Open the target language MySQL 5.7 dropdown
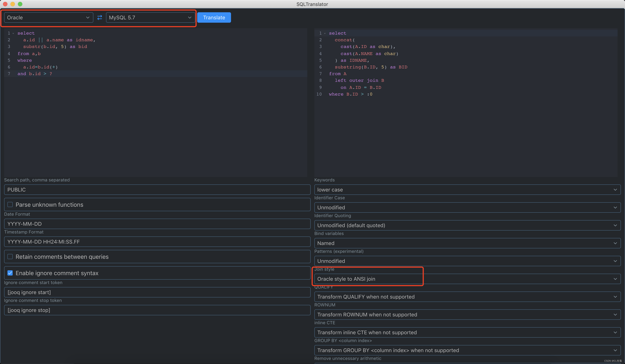The height and width of the screenshot is (364, 625). click(x=150, y=17)
